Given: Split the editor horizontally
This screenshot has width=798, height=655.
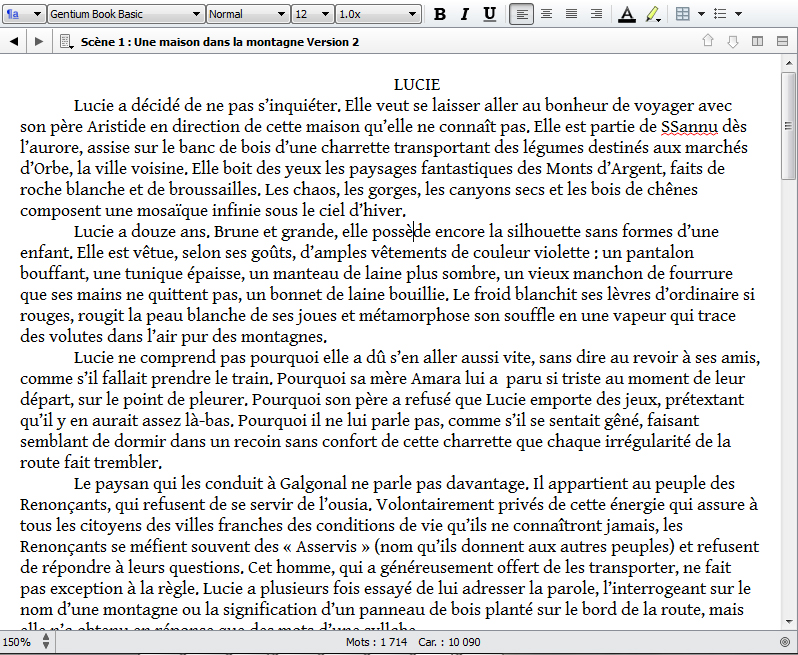Looking at the screenshot, I should click(783, 41).
